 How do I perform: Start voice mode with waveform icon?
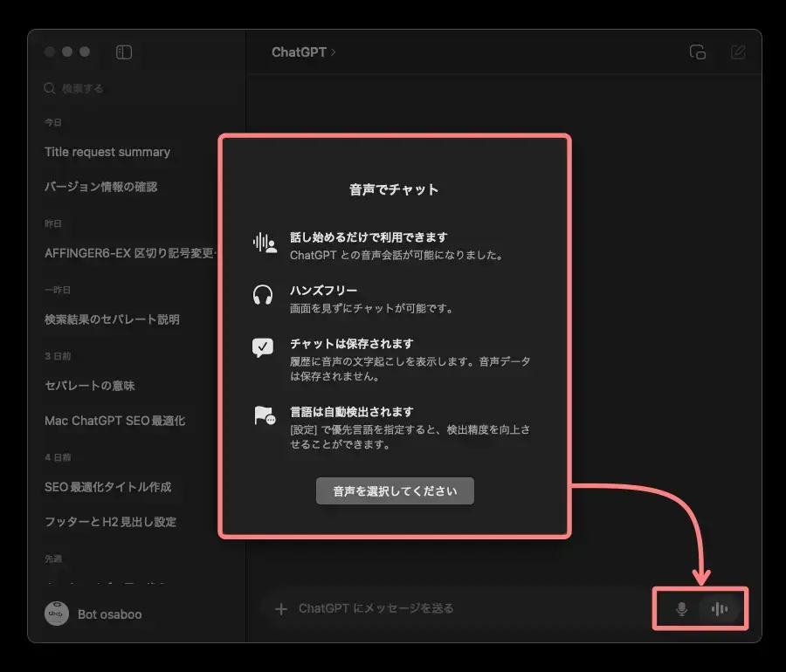[720, 609]
